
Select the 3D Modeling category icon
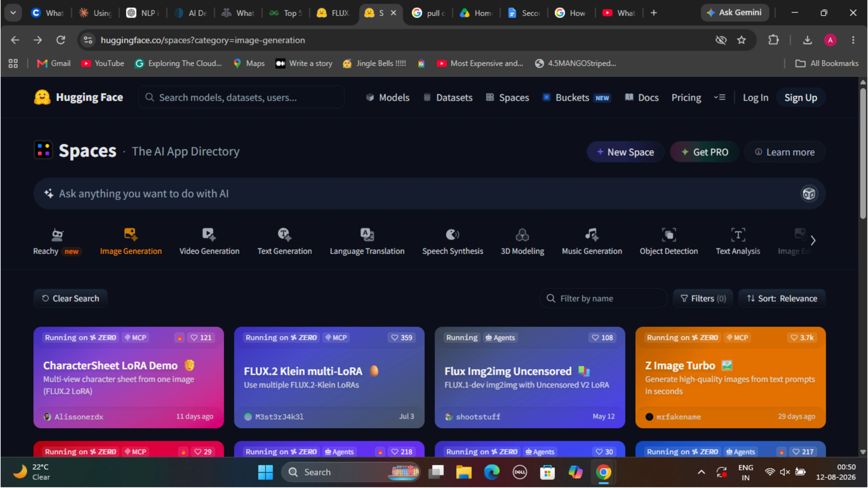tap(522, 234)
